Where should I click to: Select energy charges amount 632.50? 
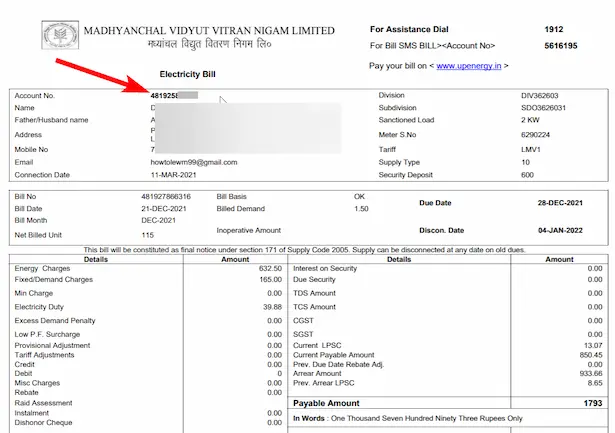pos(270,268)
